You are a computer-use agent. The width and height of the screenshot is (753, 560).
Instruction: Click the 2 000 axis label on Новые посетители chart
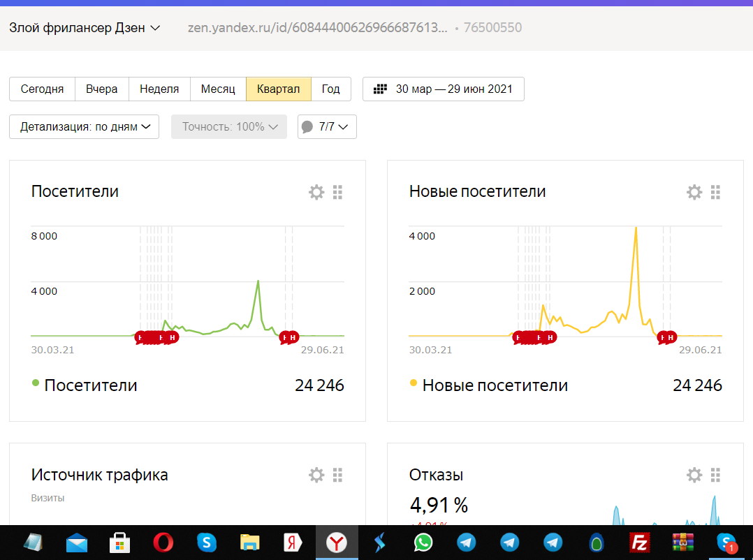tap(422, 291)
